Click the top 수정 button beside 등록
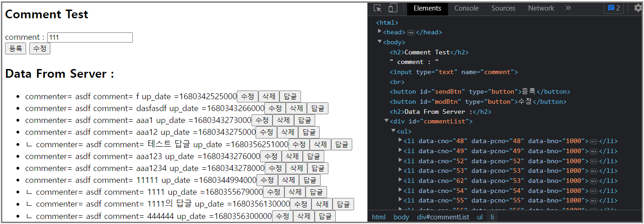The width and height of the screenshot is (644, 224). click(x=40, y=48)
